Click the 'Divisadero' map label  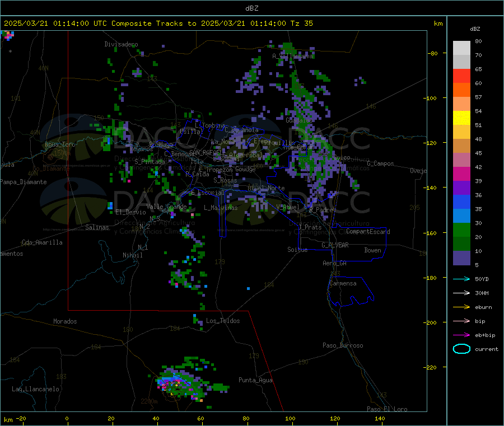coord(121,44)
